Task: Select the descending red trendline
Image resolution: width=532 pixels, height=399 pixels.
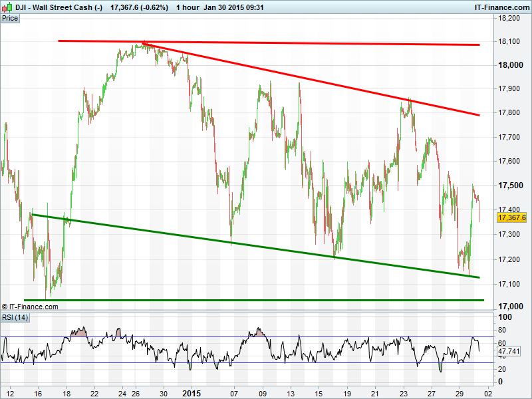Action: click(x=311, y=79)
